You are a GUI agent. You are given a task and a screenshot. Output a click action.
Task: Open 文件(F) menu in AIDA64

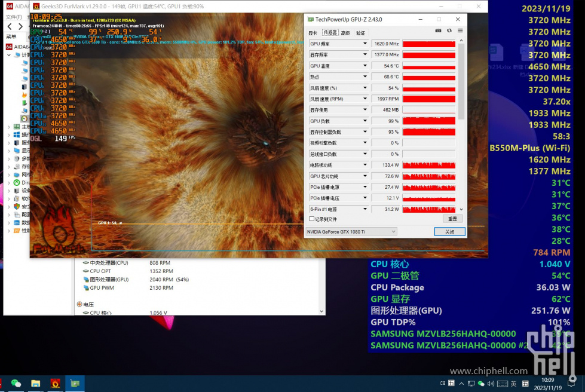point(14,17)
